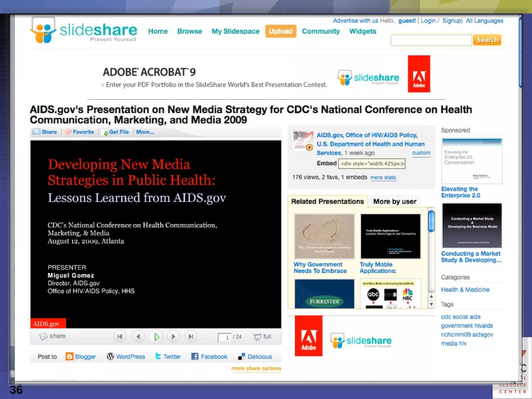
Task: Go to previous slide arrow
Action: (x=138, y=337)
